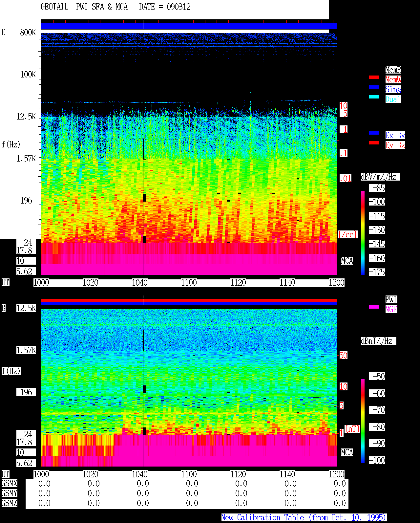Click the New Calibration Table link
This screenshot has height=523, width=420.
click(304, 518)
